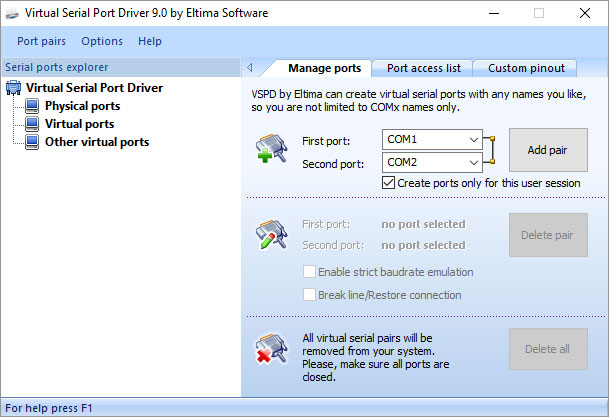This screenshot has height=417, width=609.
Task: Click the Physical ports computer icon
Action: click(32, 106)
